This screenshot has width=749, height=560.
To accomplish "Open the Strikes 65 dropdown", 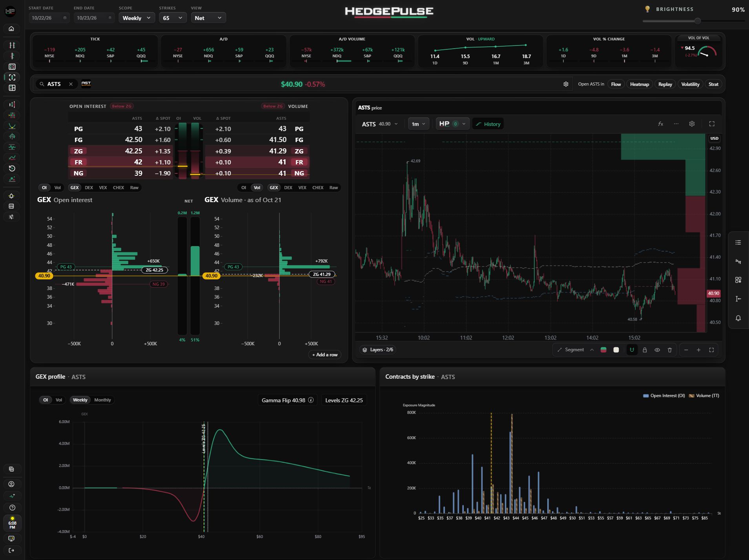I will pos(173,18).
